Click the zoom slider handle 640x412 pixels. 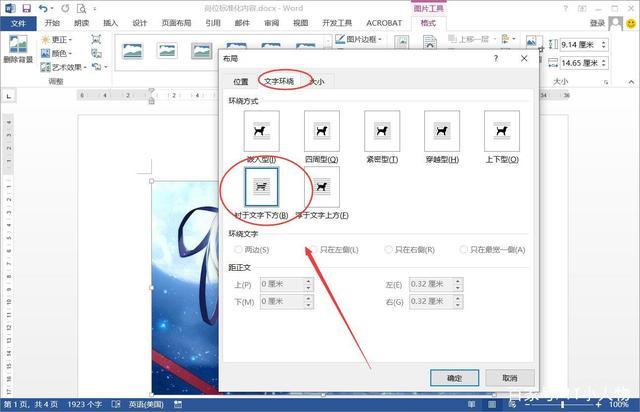coord(562,404)
